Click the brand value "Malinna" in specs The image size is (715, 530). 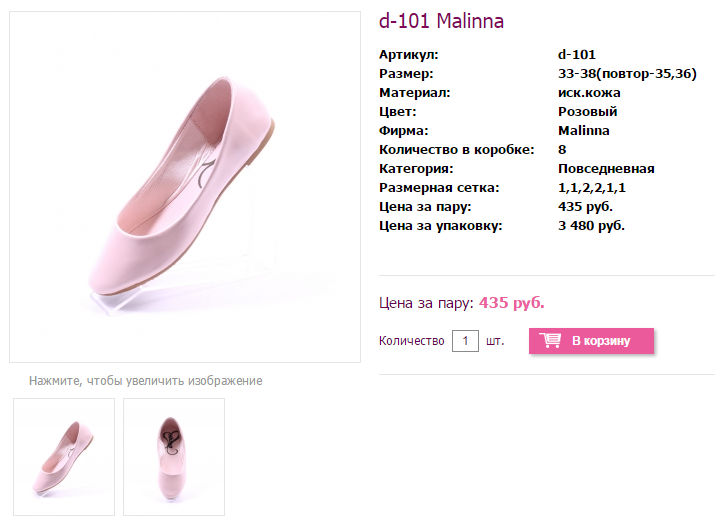584,131
